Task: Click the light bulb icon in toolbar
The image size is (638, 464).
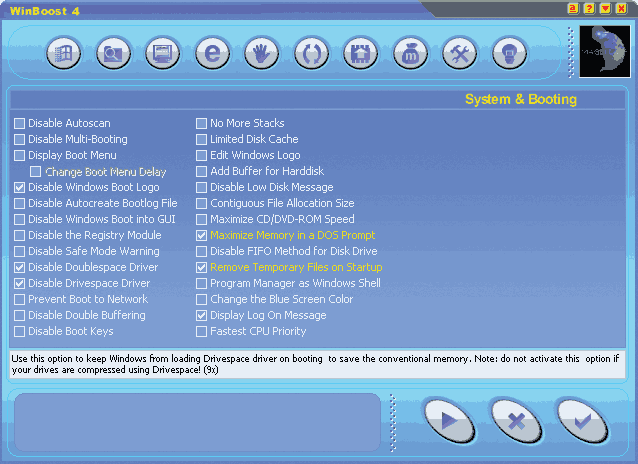Action: pos(510,53)
